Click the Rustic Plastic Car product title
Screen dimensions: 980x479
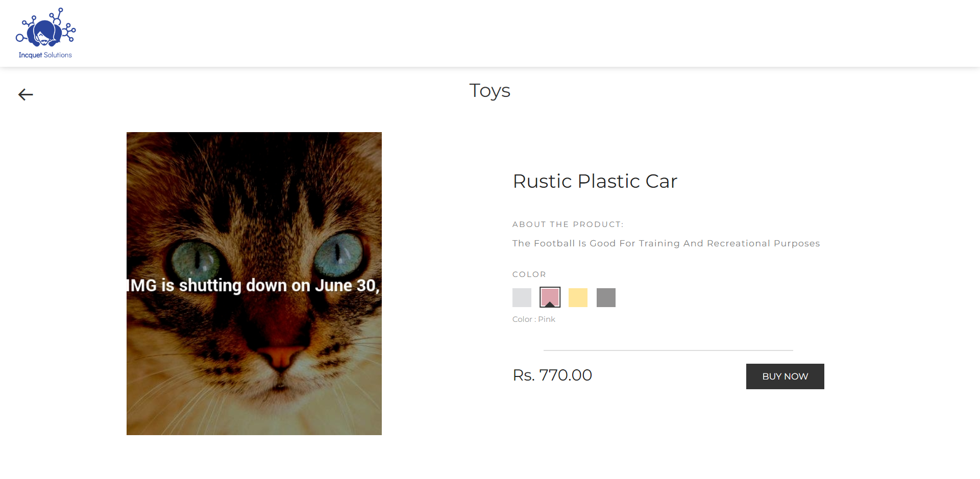[x=595, y=181]
